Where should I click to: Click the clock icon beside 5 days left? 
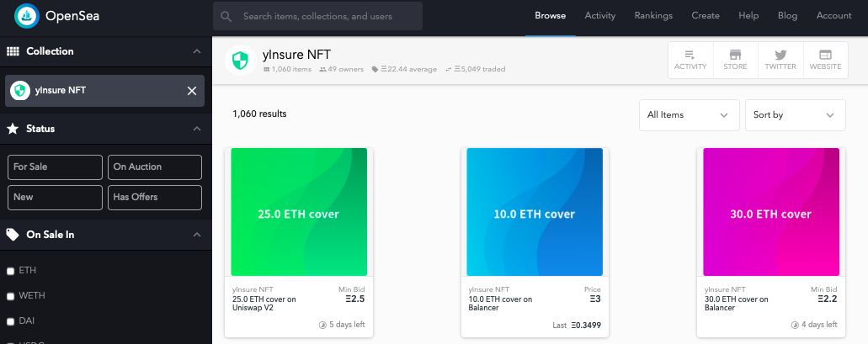point(322,325)
